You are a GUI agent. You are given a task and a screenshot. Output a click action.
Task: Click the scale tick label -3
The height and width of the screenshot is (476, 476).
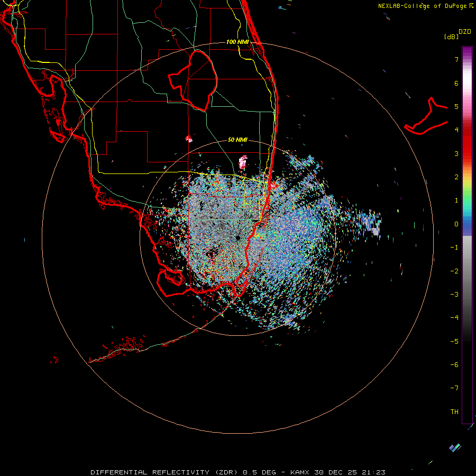454,295
